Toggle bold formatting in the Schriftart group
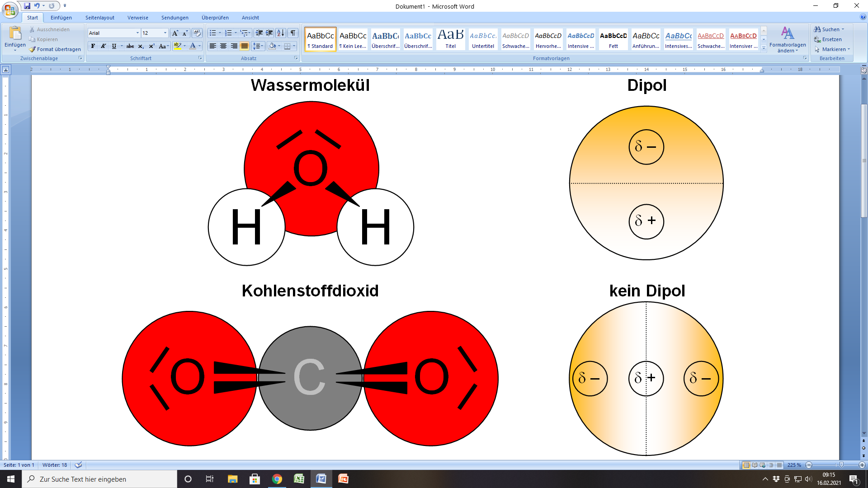 pos(93,46)
